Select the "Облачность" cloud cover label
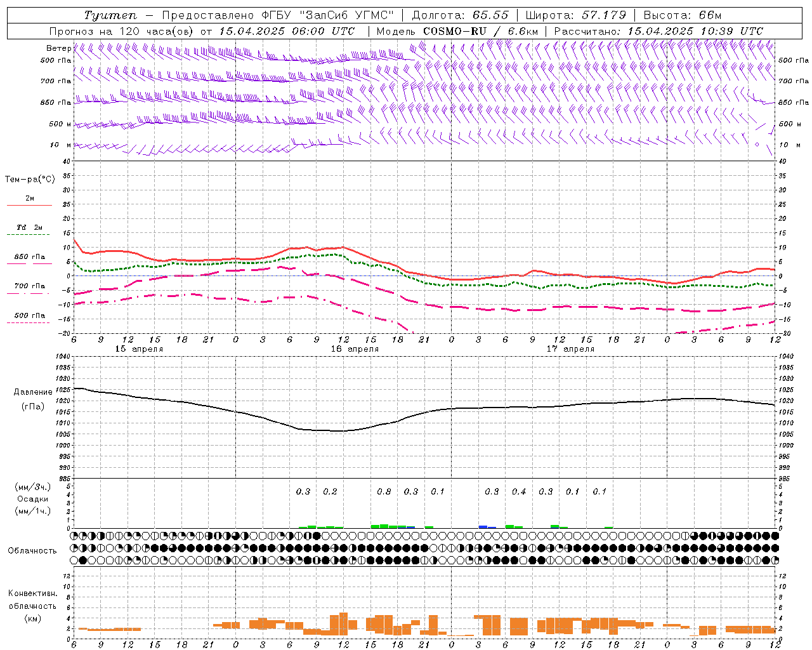812x650 pixels. 32,550
